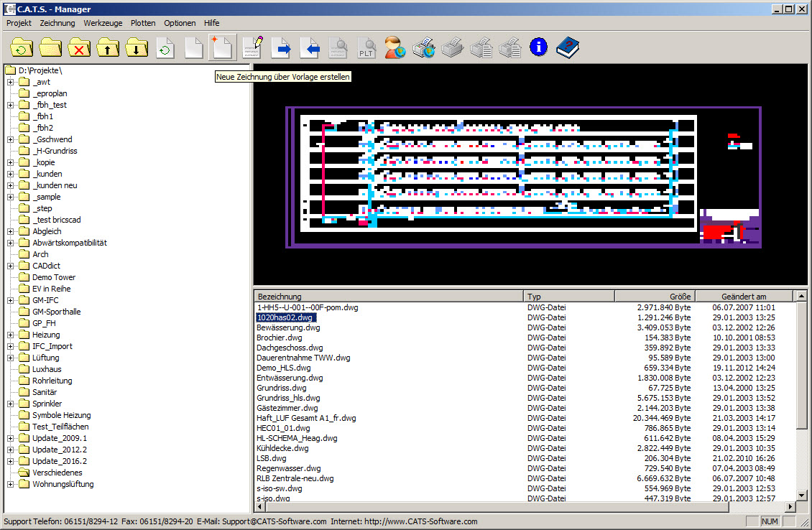Click the blue info circle icon
The width and height of the screenshot is (812, 530).
[538, 48]
